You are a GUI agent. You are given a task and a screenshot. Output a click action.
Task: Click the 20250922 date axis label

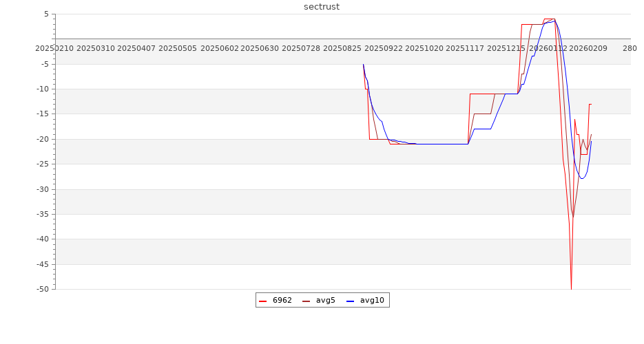[384, 48]
